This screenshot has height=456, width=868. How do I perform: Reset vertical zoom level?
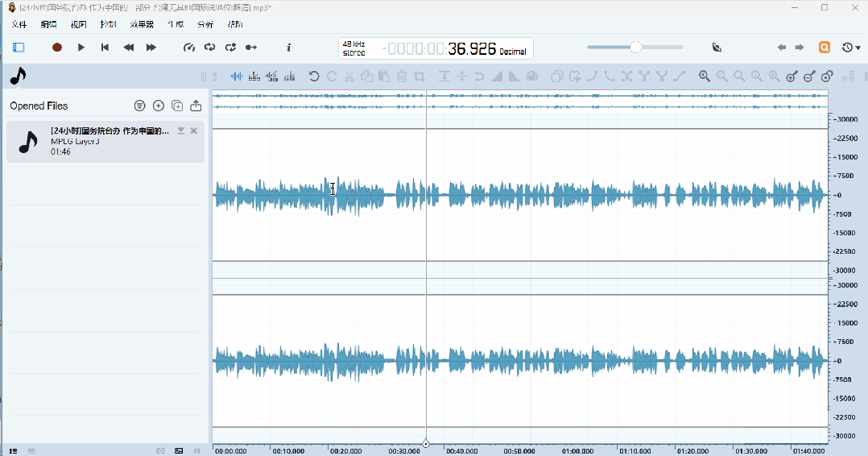[x=828, y=77]
